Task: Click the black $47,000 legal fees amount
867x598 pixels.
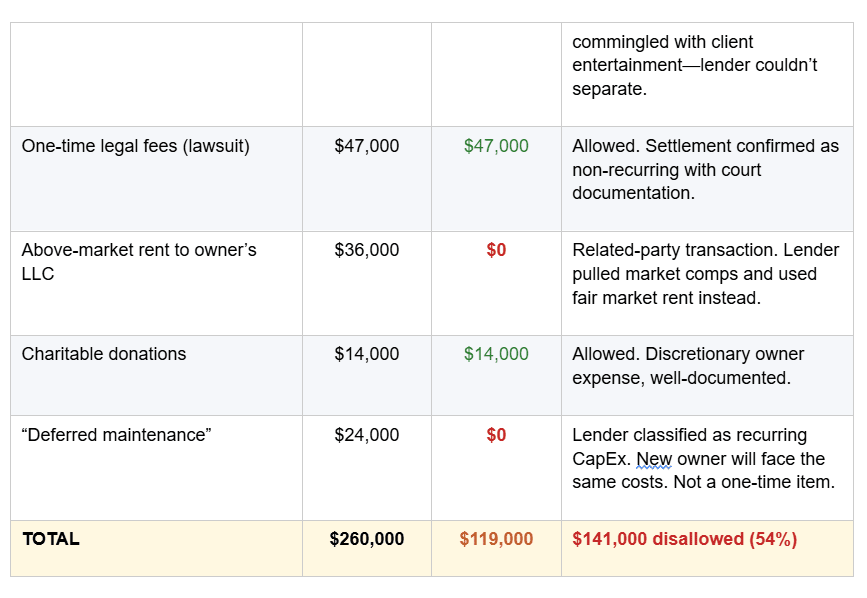Action: [x=366, y=146]
